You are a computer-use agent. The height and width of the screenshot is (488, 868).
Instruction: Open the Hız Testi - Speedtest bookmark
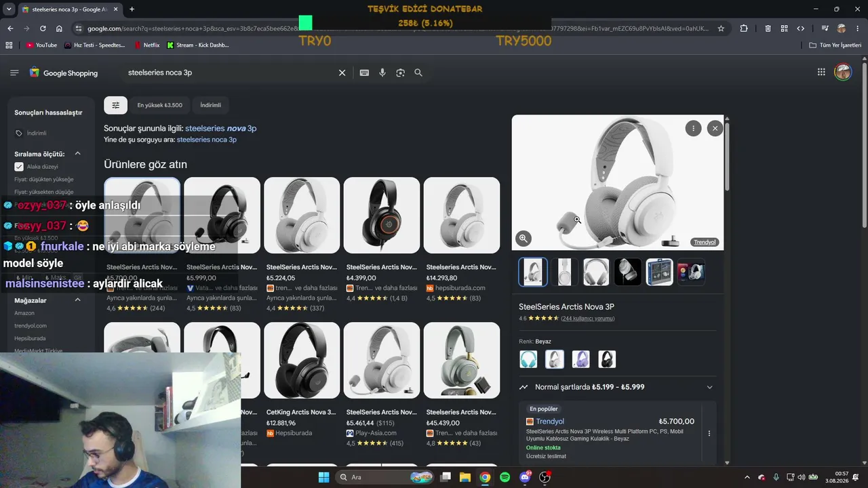tap(95, 45)
